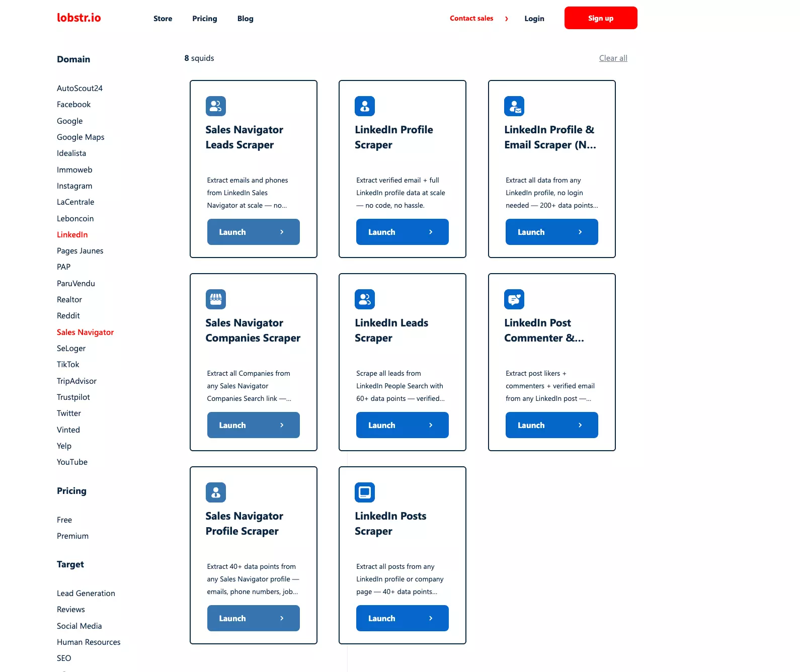Image resolution: width=800 pixels, height=672 pixels.
Task: Filter by Leboncoin domain
Action: pos(75,219)
